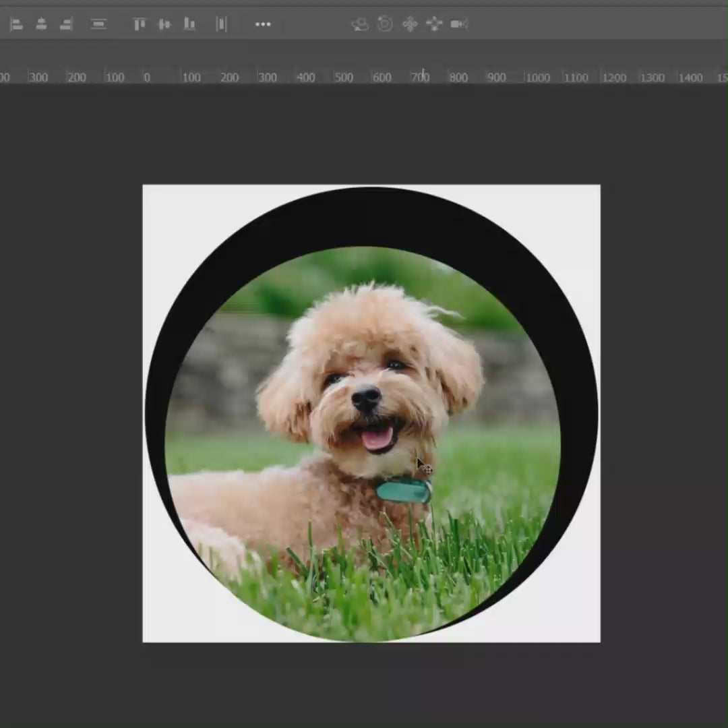Click the Align bottom edges icon
The height and width of the screenshot is (728, 728).
tap(189, 24)
